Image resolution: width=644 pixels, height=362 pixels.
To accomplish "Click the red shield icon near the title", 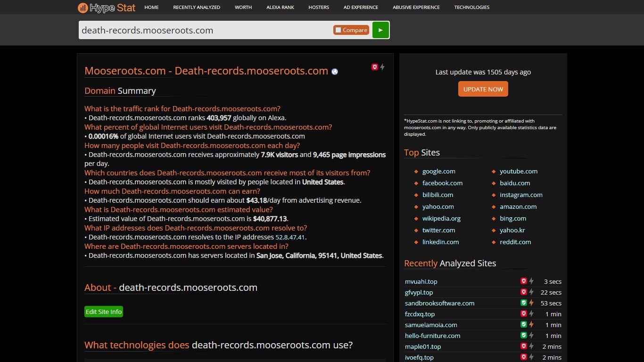I will click(x=375, y=67).
